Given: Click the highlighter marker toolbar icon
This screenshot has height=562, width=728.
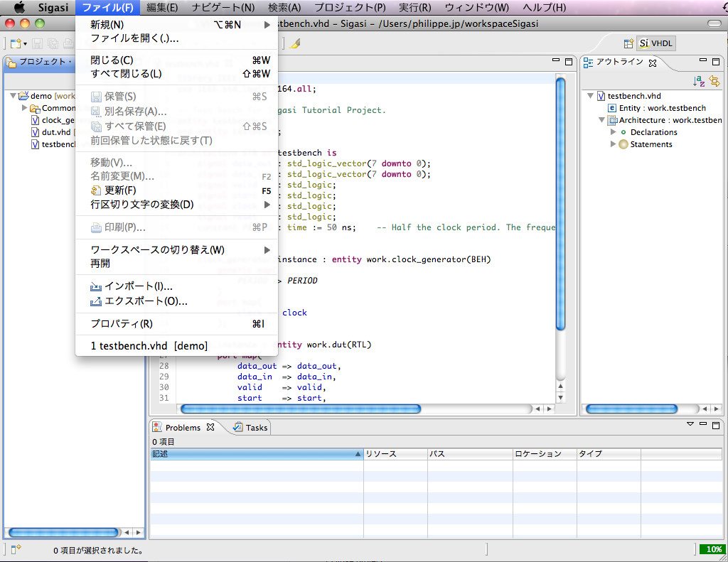Looking at the screenshot, I should [295, 43].
